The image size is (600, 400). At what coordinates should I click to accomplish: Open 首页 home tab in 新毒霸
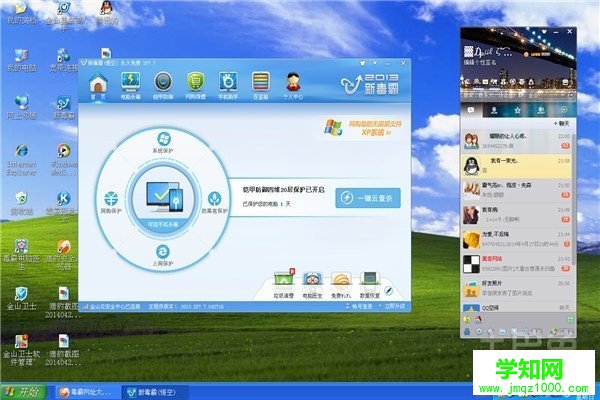pyautogui.click(x=98, y=86)
